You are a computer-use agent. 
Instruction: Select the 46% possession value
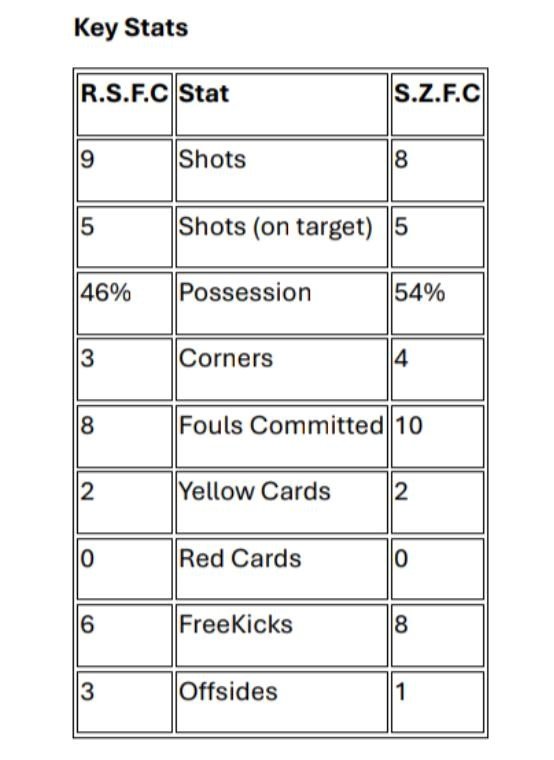(x=106, y=292)
